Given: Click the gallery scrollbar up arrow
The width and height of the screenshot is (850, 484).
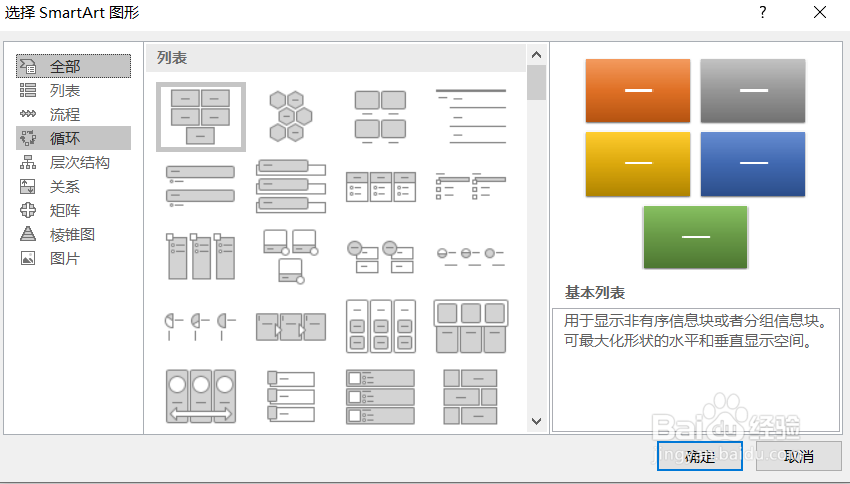Looking at the screenshot, I should click(x=537, y=55).
